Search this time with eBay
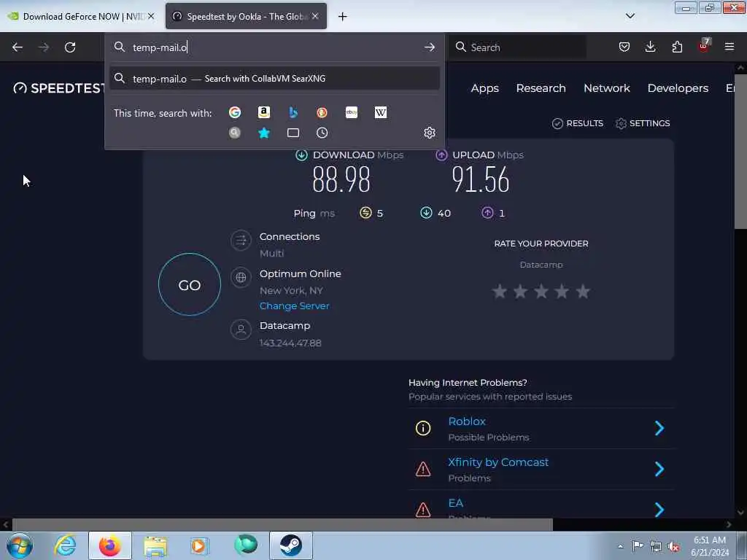This screenshot has height=560, width=747. coord(352,112)
